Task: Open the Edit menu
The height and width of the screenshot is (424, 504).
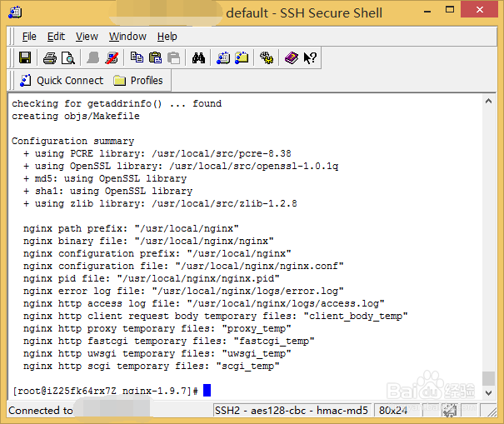Action: tap(56, 37)
